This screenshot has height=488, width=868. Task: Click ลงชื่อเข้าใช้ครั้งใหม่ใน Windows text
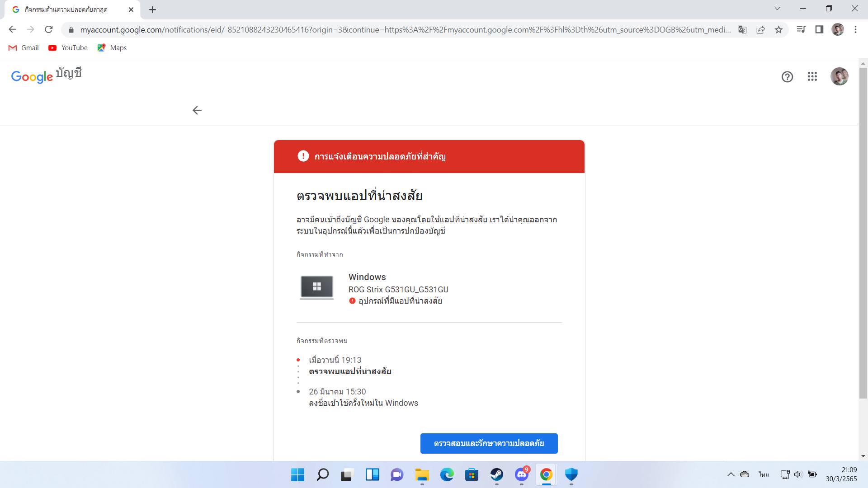click(x=363, y=403)
